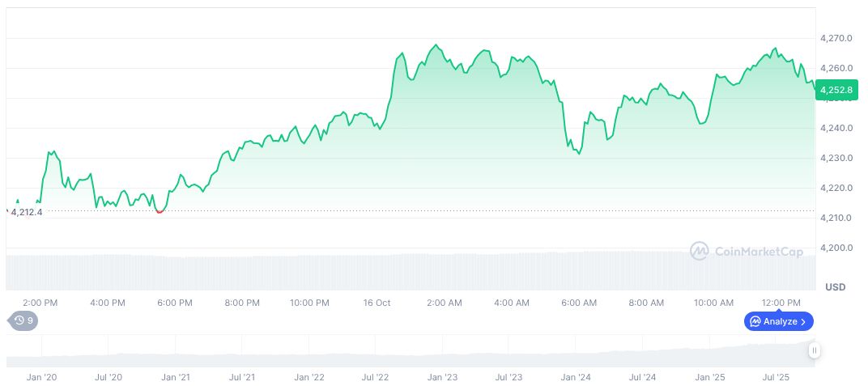The width and height of the screenshot is (868, 386).
Task: Click the CoinMarketCap watermark logo icon
Action: [699, 252]
